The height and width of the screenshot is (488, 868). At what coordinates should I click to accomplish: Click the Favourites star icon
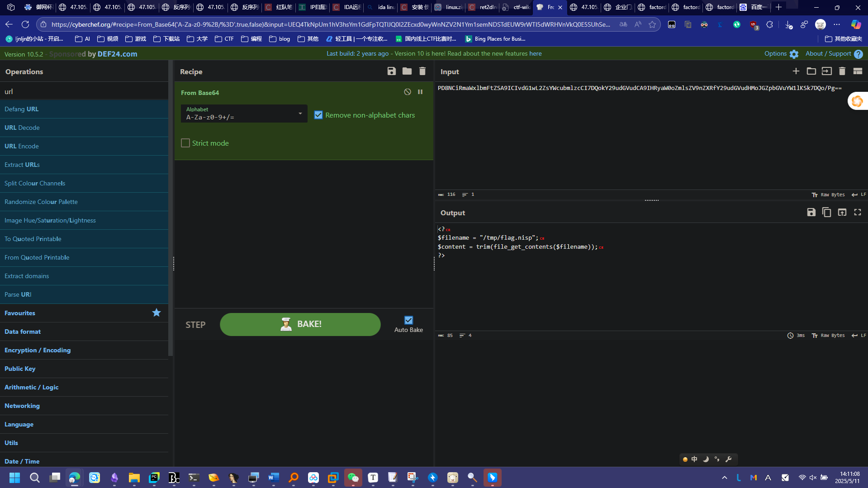point(157,313)
